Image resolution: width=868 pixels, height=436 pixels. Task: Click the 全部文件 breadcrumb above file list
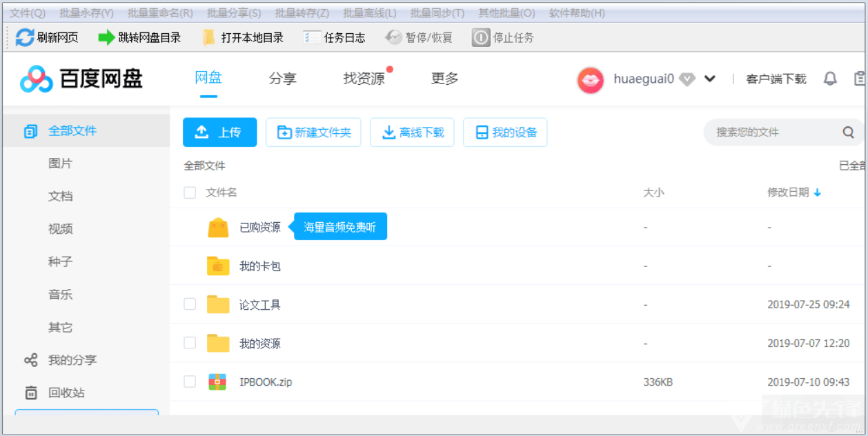tap(204, 166)
